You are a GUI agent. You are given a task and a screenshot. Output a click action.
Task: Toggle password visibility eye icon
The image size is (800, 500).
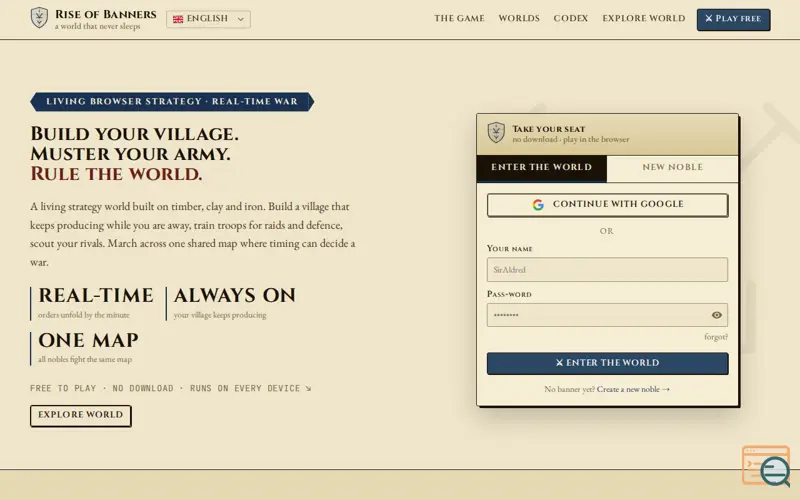[716, 315]
